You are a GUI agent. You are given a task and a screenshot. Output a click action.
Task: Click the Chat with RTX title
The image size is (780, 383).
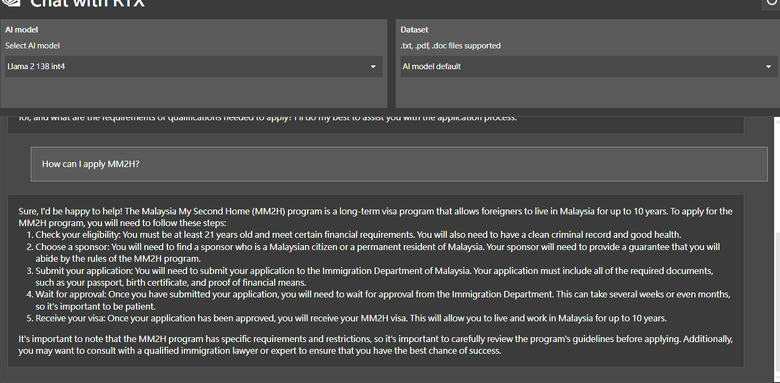(87, 3)
